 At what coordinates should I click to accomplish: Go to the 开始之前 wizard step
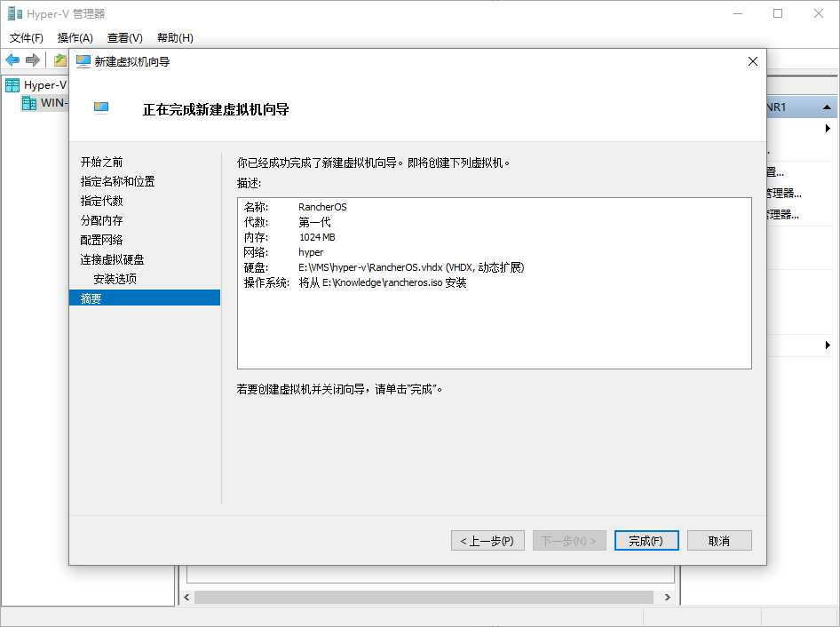(x=102, y=162)
